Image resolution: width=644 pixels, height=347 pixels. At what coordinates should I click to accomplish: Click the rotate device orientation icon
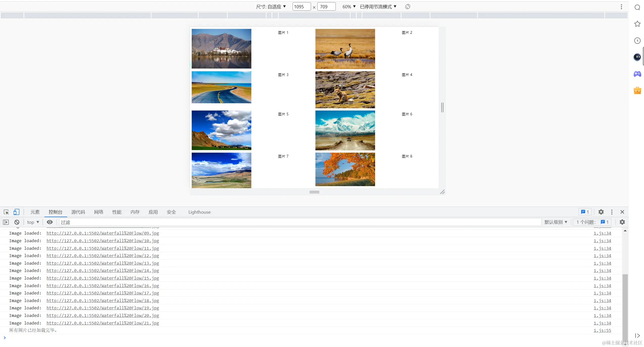tap(407, 7)
